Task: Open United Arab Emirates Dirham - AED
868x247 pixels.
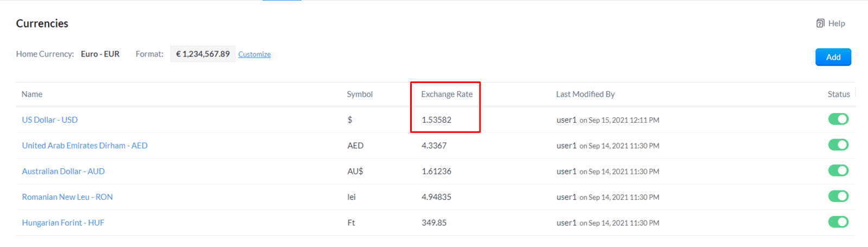Action: click(85, 145)
